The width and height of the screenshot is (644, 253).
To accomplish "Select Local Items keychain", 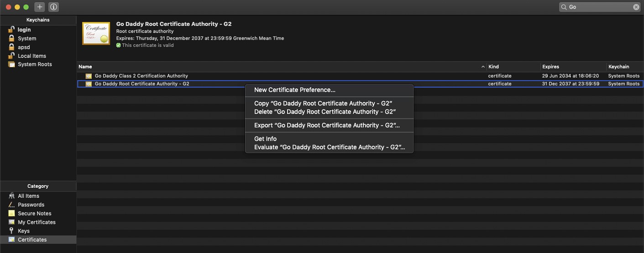I will 31,56.
